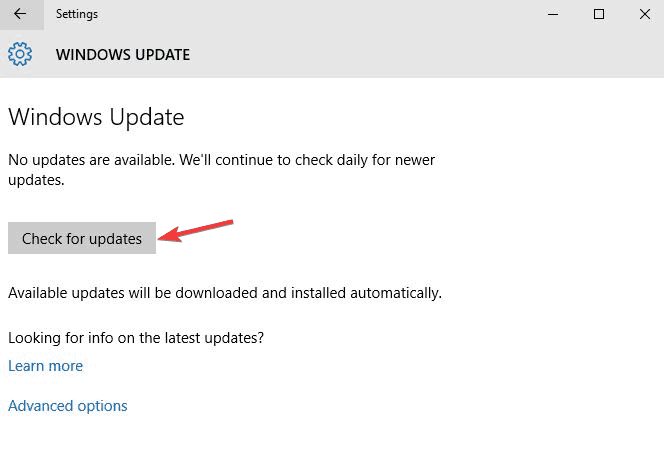Click the Settings window title text
This screenshot has height=465, width=664.
pyautogui.click(x=76, y=15)
